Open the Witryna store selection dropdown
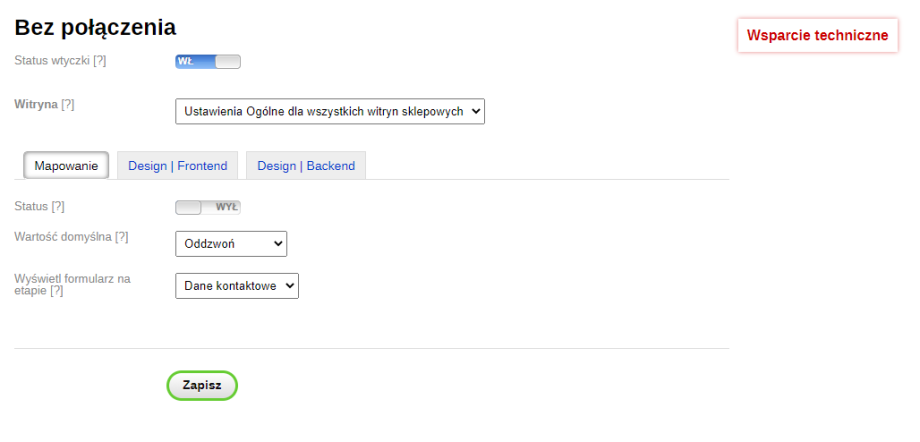Viewport: 920px width, 442px height. [329, 111]
